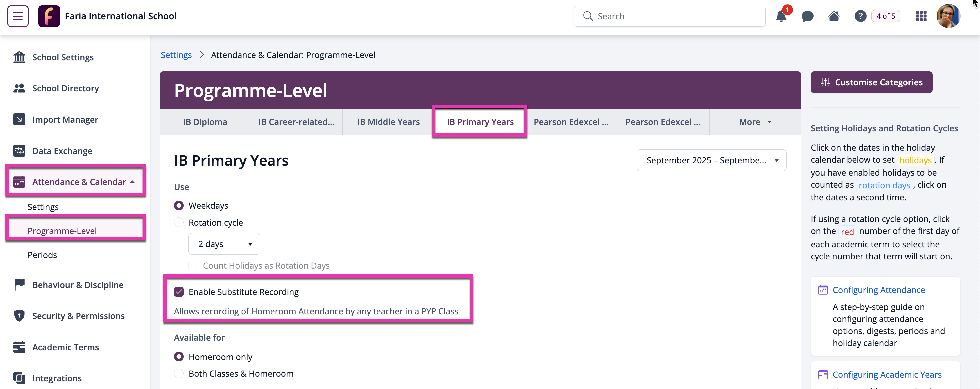The image size is (980, 389).
Task: Open the user profile avatar
Action: click(948, 16)
